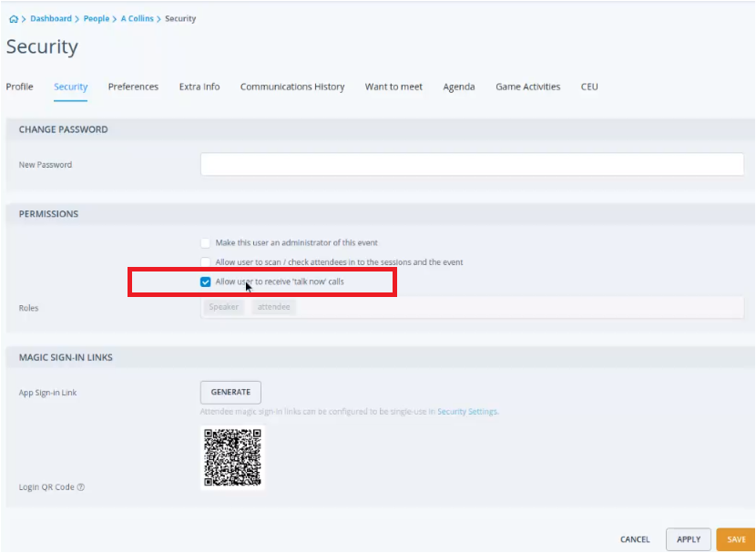Image resolution: width=756 pixels, height=553 pixels.
Task: Click the Login QR Code help icon
Action: [81, 486]
